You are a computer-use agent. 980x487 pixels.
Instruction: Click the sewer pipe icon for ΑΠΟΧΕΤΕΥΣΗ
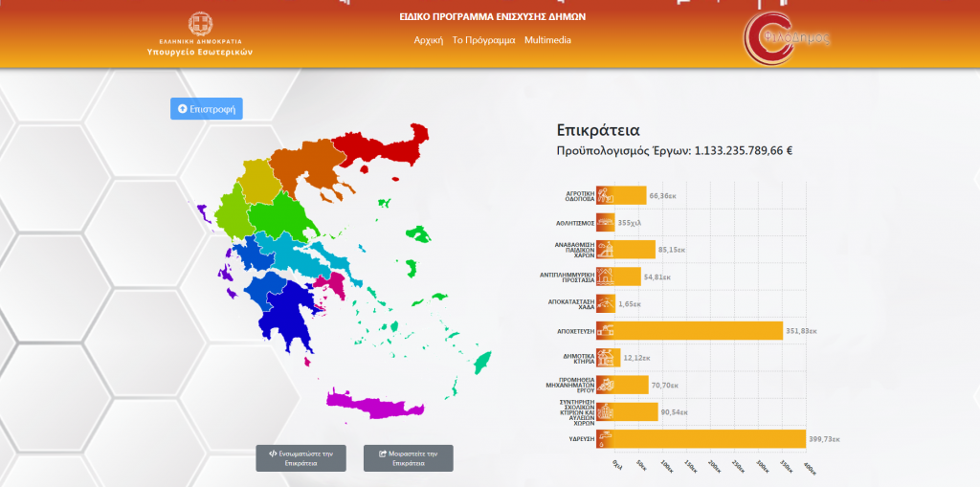605,331
